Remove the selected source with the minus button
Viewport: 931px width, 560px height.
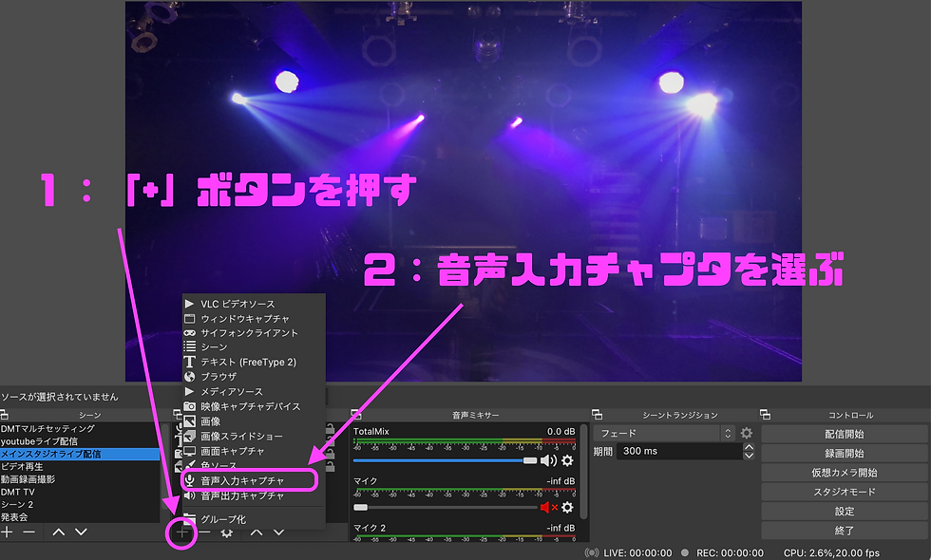(205, 532)
